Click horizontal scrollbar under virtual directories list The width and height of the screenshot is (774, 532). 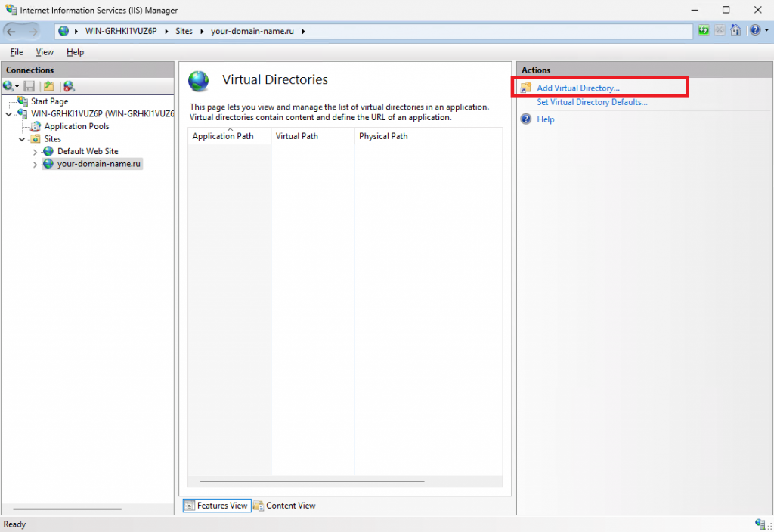click(312, 481)
